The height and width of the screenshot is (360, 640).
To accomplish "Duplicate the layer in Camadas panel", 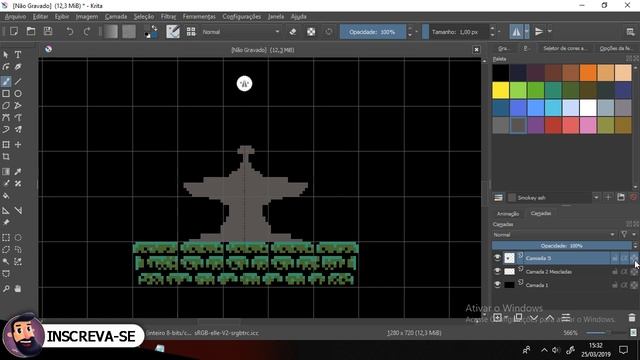I will point(518,318).
